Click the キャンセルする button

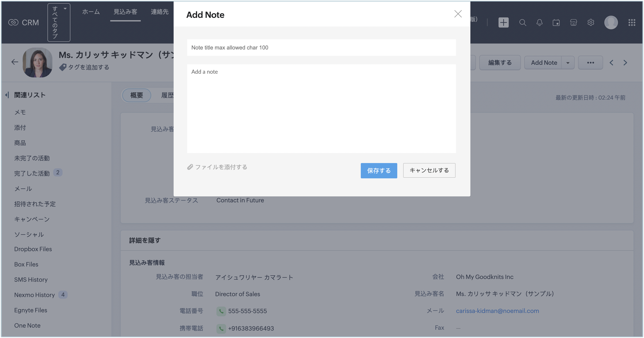pos(429,170)
